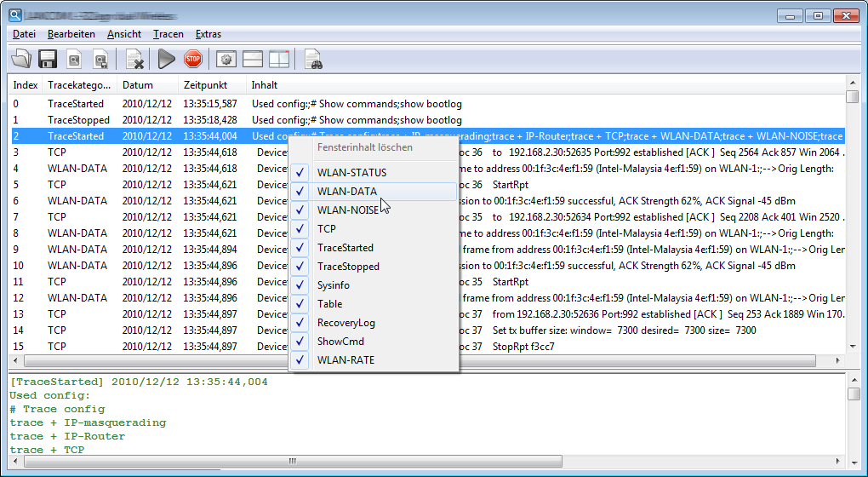Image resolution: width=868 pixels, height=477 pixels.
Task: Click the open folder toolbar icon
Action: (x=21, y=59)
